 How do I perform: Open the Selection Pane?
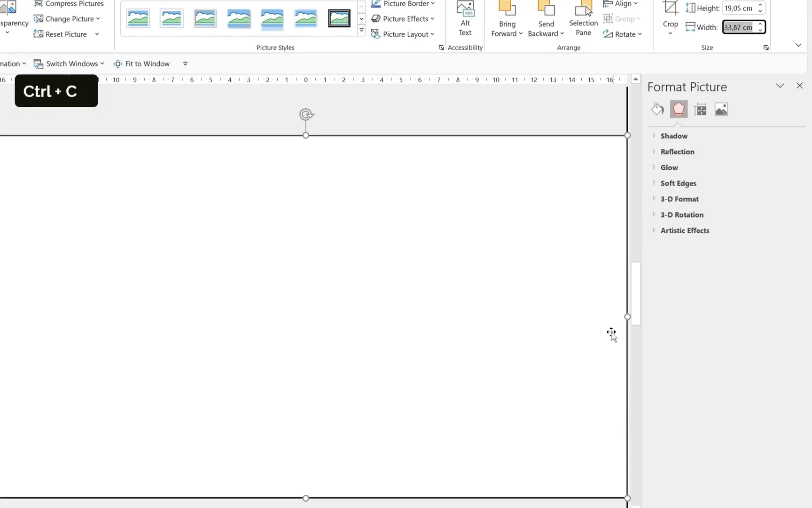(x=583, y=19)
